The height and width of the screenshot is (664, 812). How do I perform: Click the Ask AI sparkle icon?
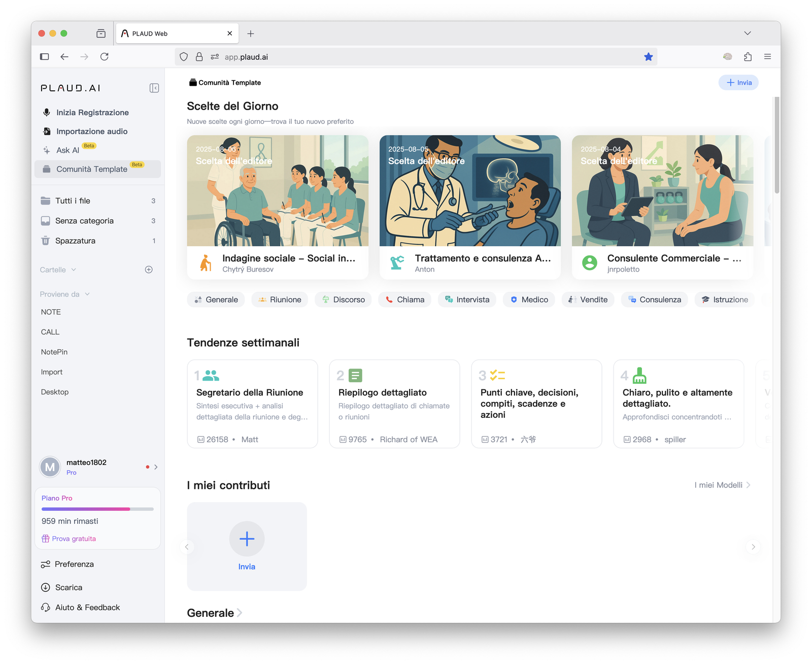[47, 150]
